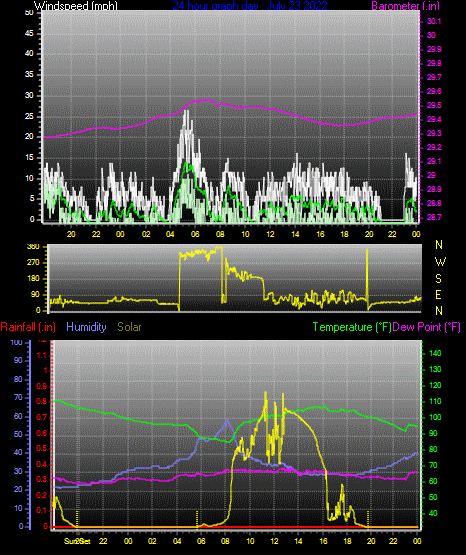Click the 0.3 rainfall scale value

41,480
